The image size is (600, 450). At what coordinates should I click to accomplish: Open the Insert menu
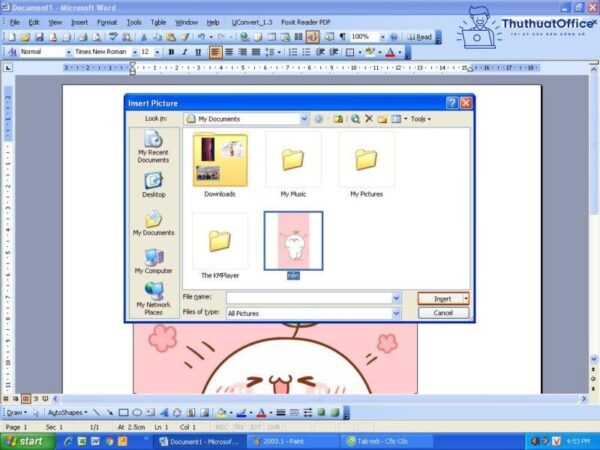[x=79, y=23]
